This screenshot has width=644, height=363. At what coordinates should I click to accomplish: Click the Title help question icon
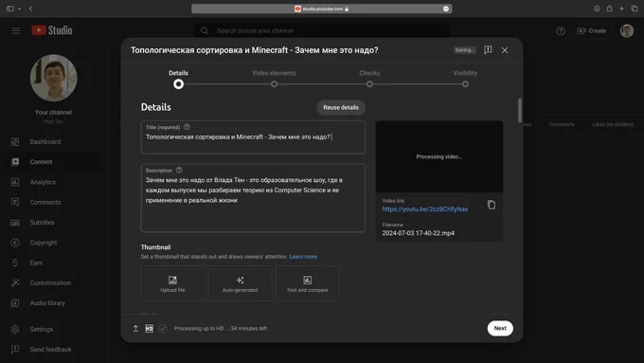(x=187, y=127)
